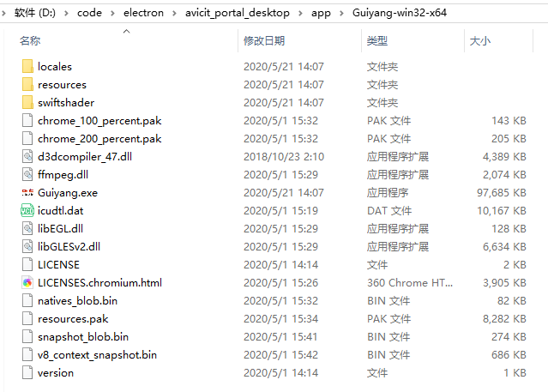
Task: Click the 97,685 KB size value
Action: click(x=502, y=193)
